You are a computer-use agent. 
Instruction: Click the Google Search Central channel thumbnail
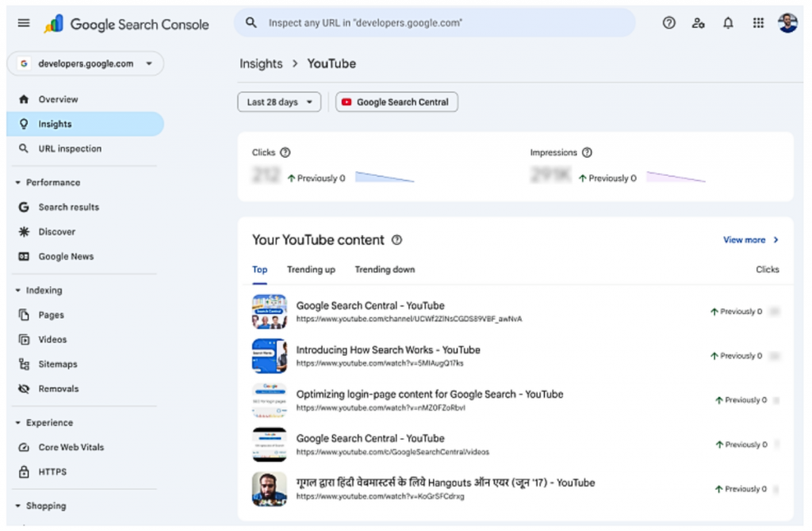(270, 311)
